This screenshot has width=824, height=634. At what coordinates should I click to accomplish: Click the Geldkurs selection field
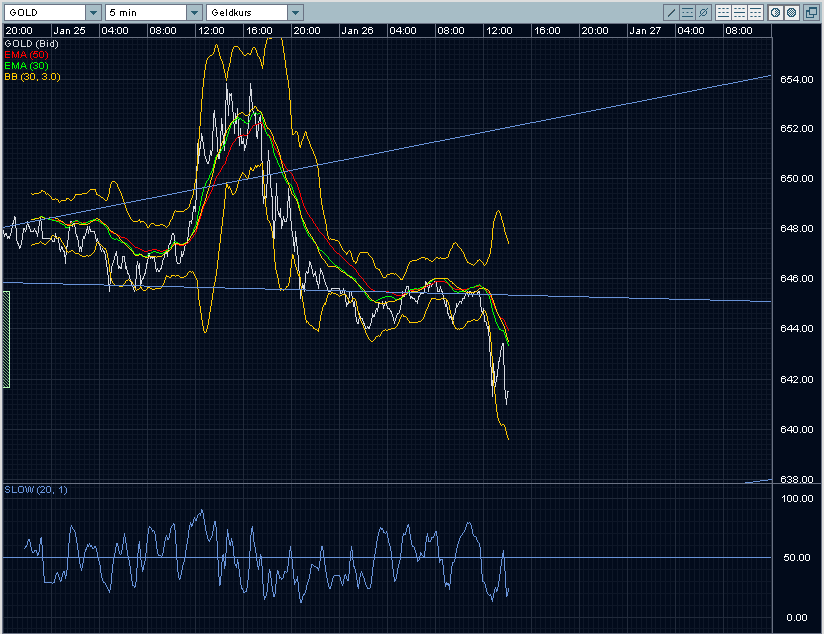248,13
